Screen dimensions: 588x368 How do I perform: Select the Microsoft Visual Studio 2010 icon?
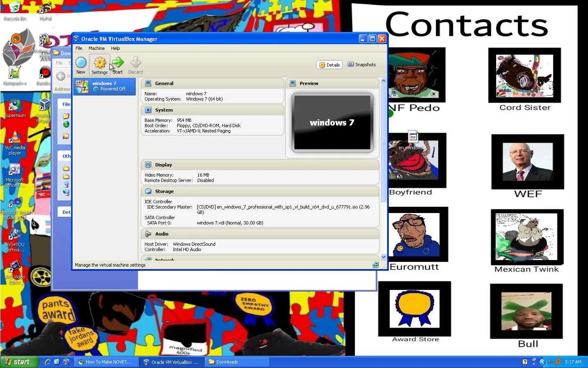pyautogui.click(x=16, y=209)
